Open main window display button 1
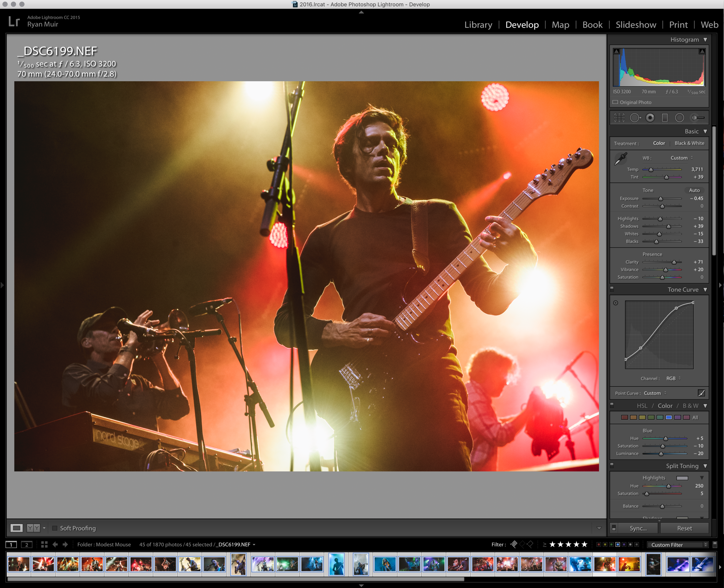 coord(11,545)
